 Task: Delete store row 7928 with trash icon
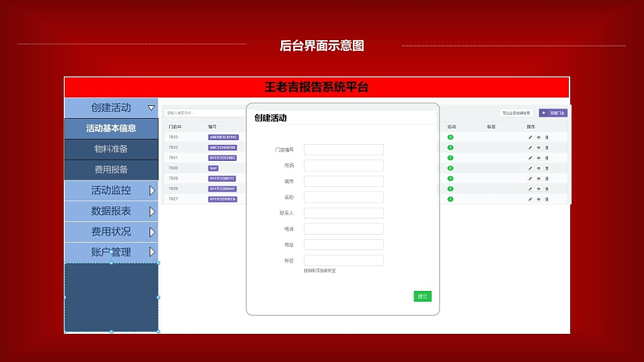pos(547,189)
